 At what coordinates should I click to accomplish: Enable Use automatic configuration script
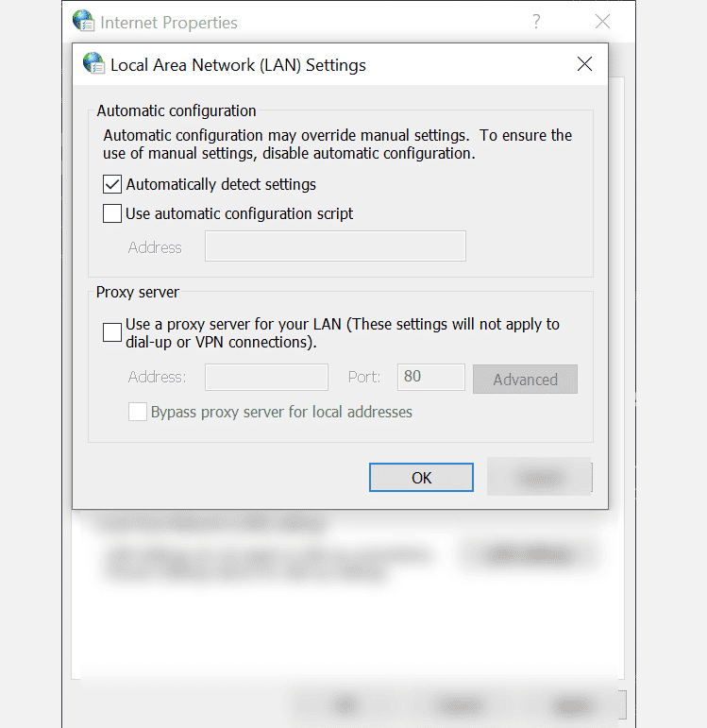point(112,213)
